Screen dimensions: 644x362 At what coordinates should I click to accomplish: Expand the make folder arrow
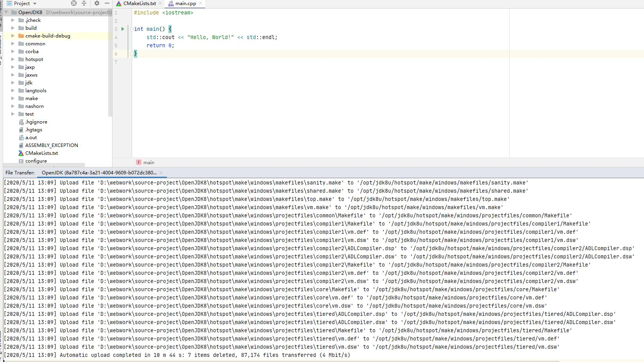coord(13,98)
